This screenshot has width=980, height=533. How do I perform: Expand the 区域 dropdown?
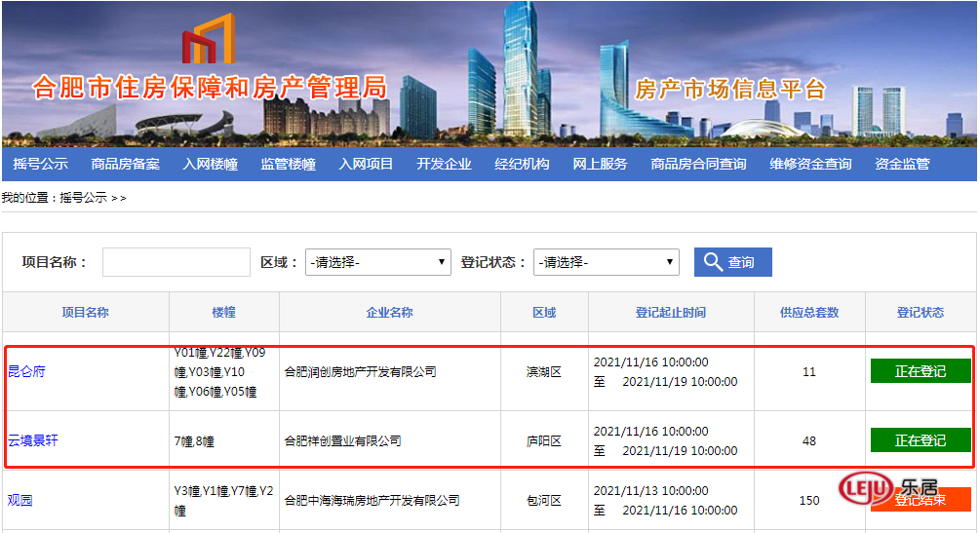click(x=378, y=262)
